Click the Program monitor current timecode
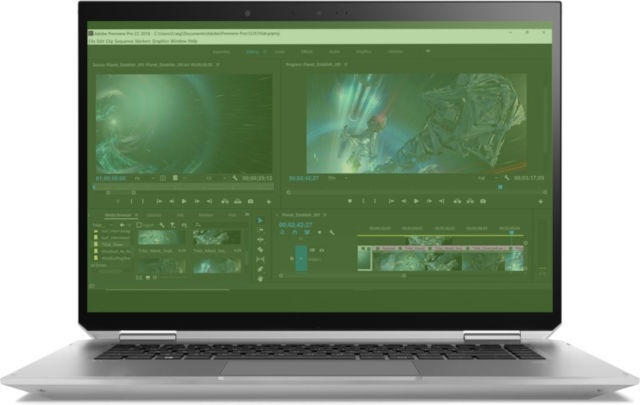This screenshot has height=405, width=640. 304,178
